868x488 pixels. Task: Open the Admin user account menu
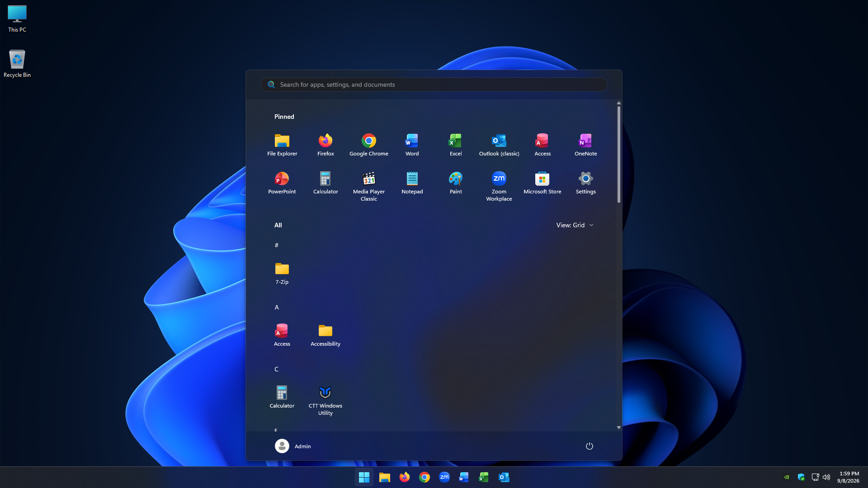pos(293,446)
